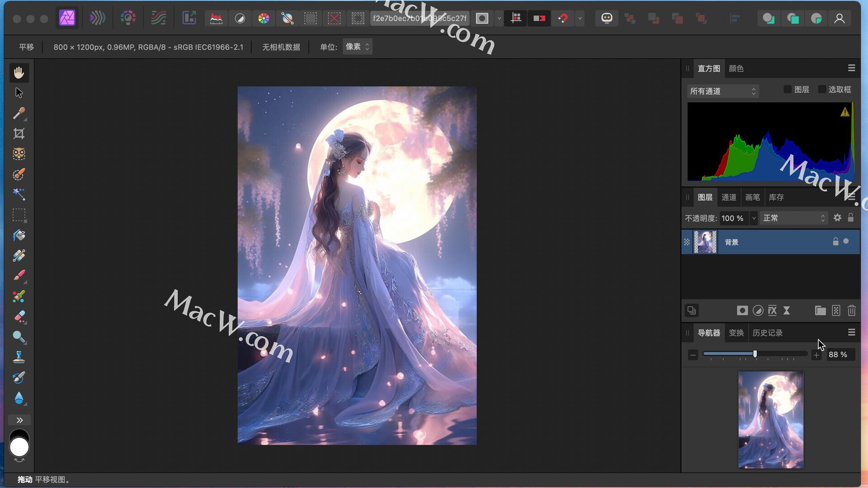Select the Gradient tool

coord(19,256)
